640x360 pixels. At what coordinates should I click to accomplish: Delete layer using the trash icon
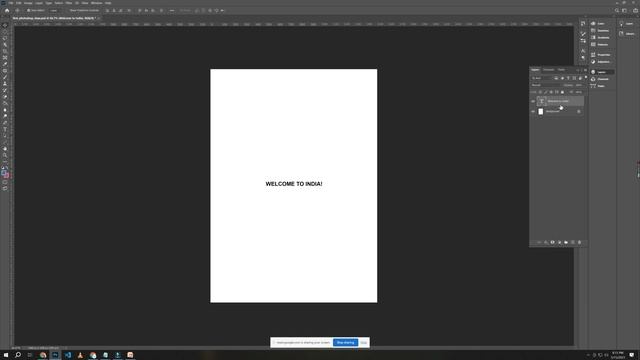[579, 242]
